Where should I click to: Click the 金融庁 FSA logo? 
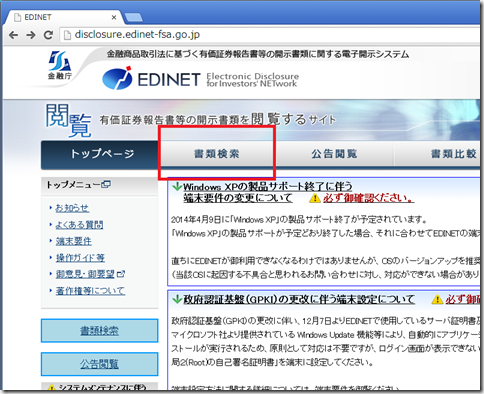pos(60,65)
